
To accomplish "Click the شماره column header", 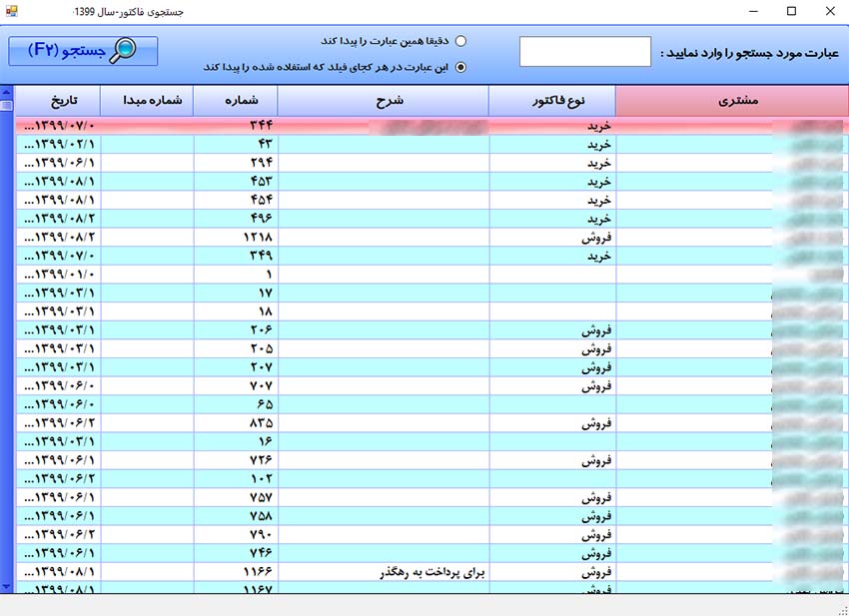I will pyautogui.click(x=236, y=101).
